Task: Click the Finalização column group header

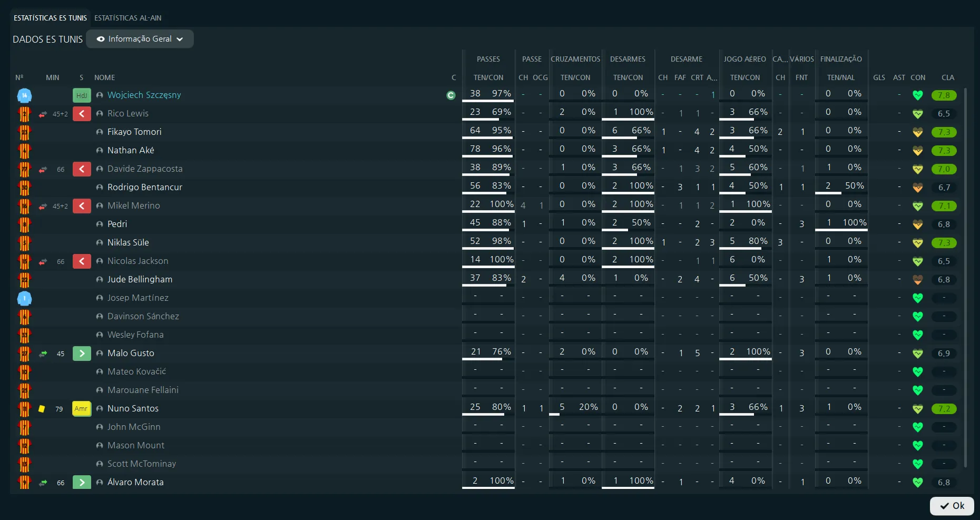Action: pos(841,59)
